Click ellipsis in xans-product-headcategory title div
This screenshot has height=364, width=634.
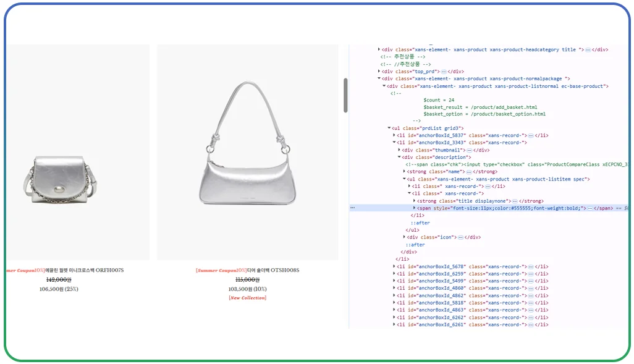tap(586, 50)
